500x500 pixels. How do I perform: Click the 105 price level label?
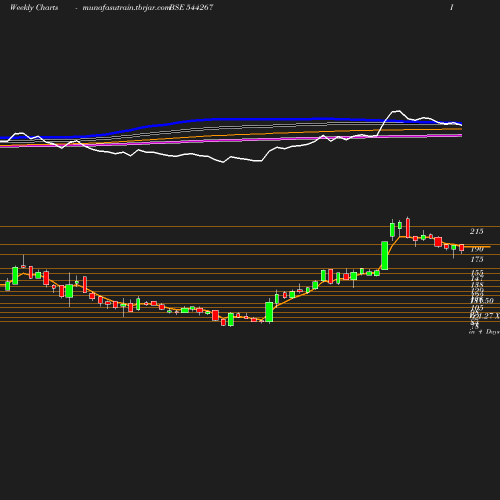[x=477, y=307]
